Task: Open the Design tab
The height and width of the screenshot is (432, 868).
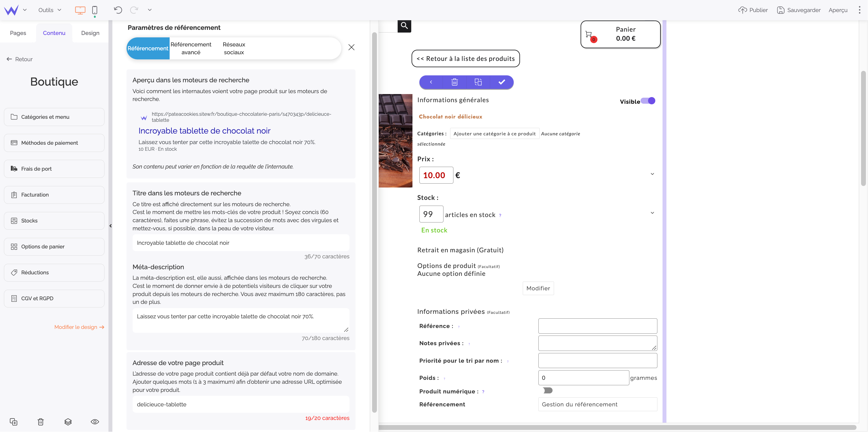Action: [90, 33]
